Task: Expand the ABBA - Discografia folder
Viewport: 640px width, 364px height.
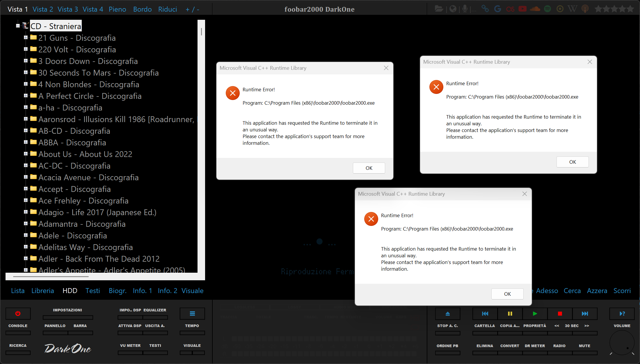Action: point(26,142)
